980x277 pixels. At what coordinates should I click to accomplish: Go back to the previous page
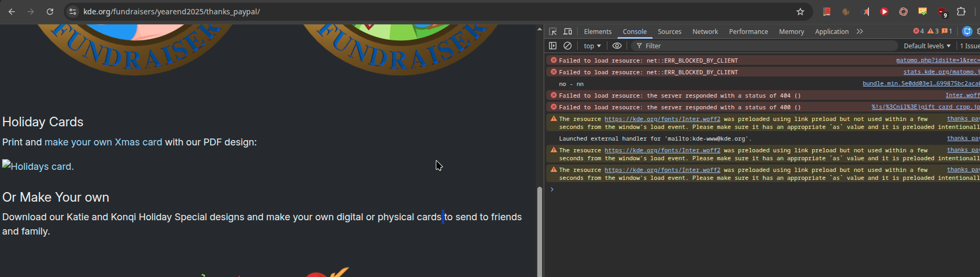[12, 12]
